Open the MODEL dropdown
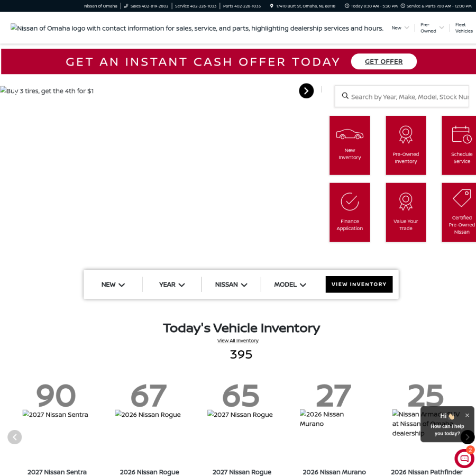Screen dimensions: 476x476 point(290,285)
